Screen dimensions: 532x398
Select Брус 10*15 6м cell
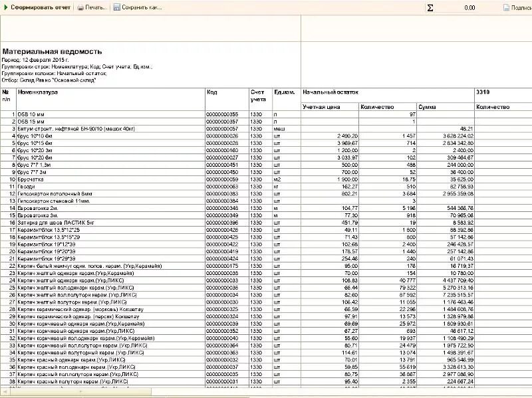point(110,143)
